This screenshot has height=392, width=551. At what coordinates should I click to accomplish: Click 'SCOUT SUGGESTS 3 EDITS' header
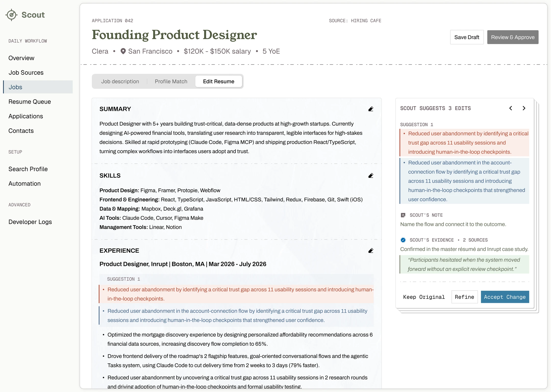[435, 108]
